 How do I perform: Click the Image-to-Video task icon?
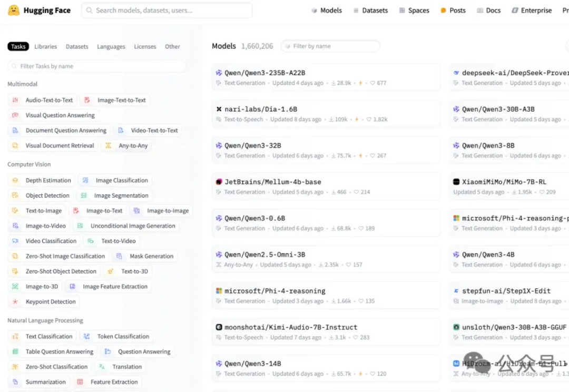[x=15, y=226]
